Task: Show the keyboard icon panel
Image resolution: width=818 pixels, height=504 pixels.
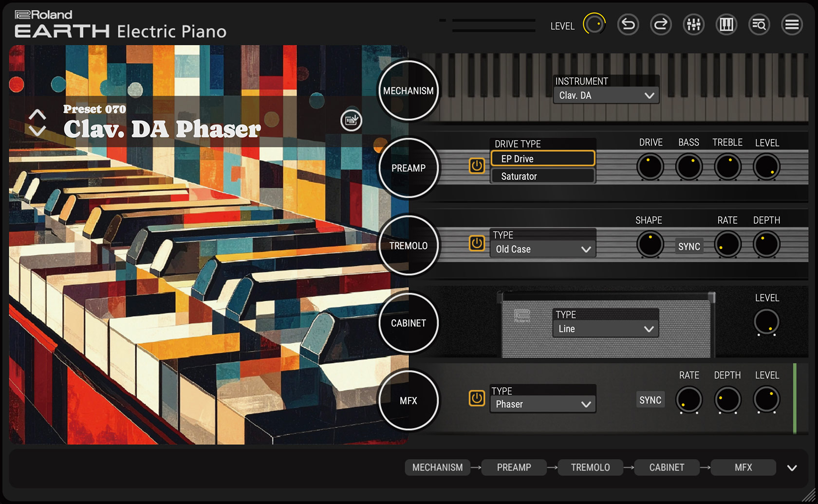Action: [726, 24]
